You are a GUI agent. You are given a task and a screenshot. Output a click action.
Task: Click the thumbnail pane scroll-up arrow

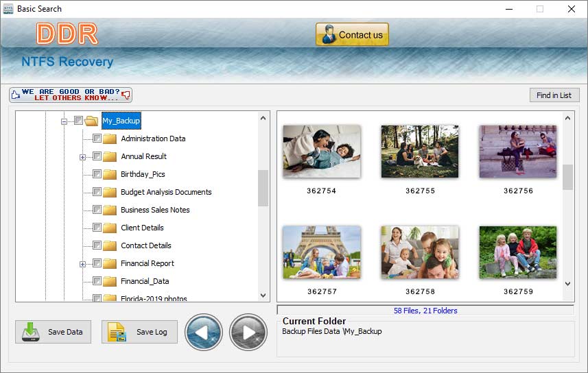pyautogui.click(x=567, y=118)
